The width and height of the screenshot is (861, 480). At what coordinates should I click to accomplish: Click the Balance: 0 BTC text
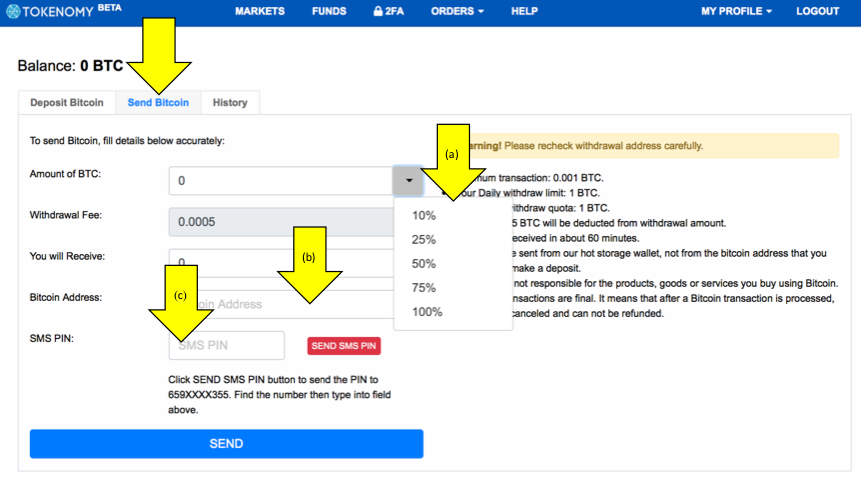coord(70,66)
